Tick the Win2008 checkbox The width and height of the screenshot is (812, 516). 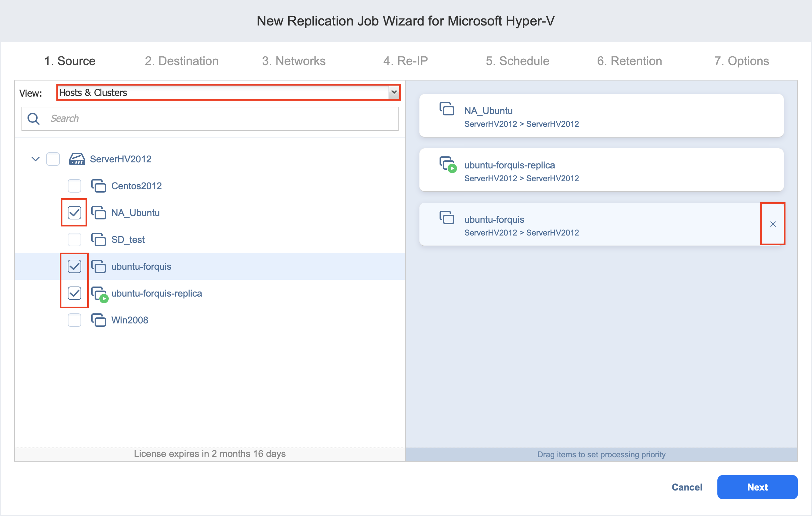tap(74, 320)
